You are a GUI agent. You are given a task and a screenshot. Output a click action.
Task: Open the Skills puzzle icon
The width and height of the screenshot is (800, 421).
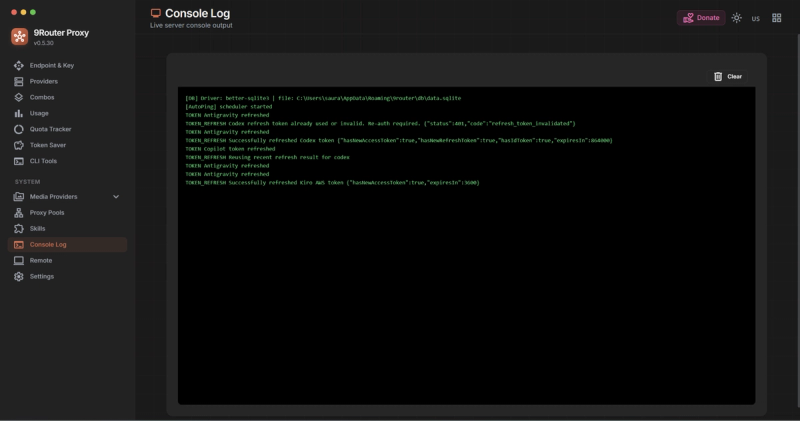click(19, 229)
